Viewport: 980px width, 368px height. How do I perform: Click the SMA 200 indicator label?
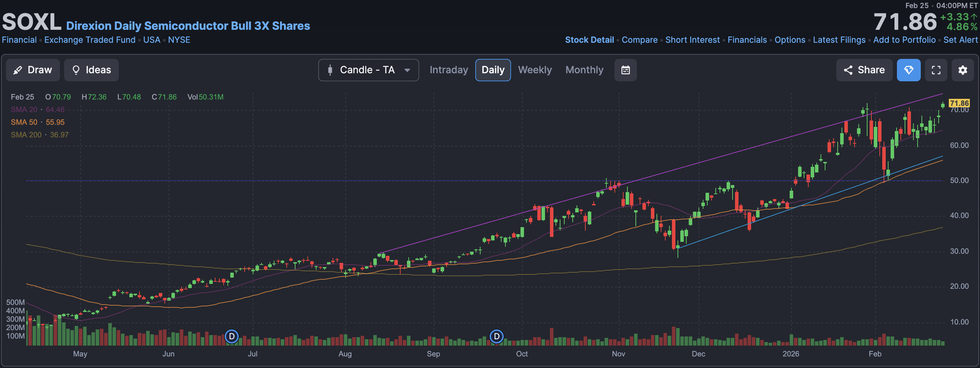[40, 135]
